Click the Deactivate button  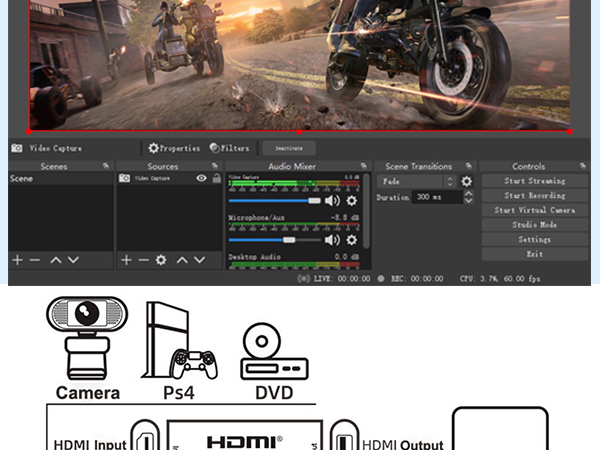coord(289,148)
